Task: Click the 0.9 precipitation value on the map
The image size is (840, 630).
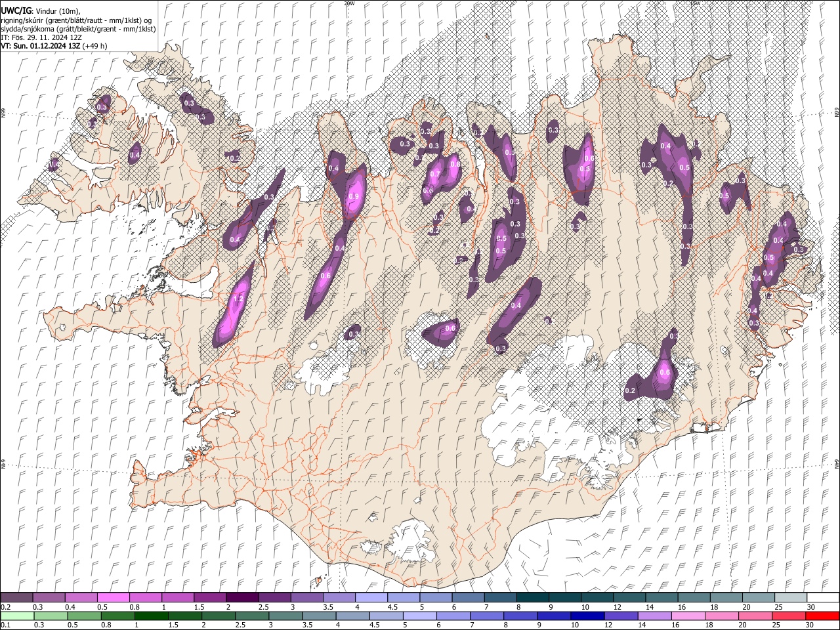Action: point(354,196)
